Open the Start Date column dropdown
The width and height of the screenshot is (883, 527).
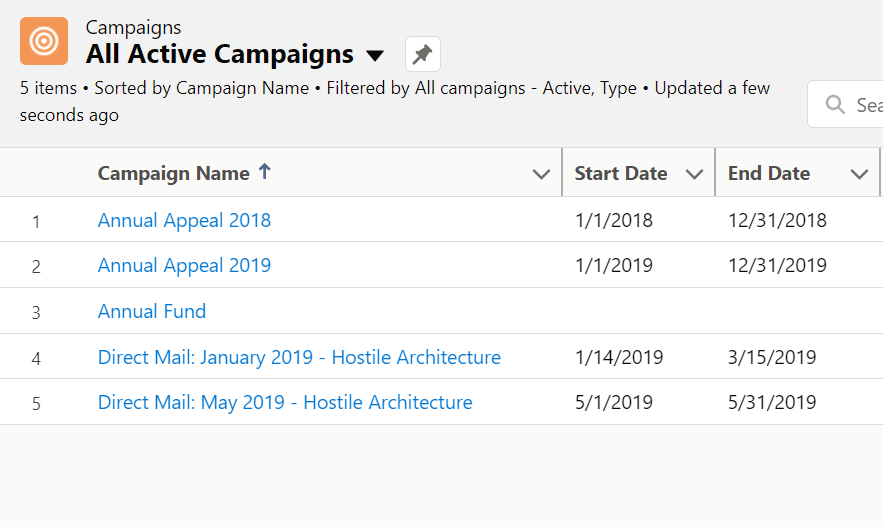click(694, 174)
